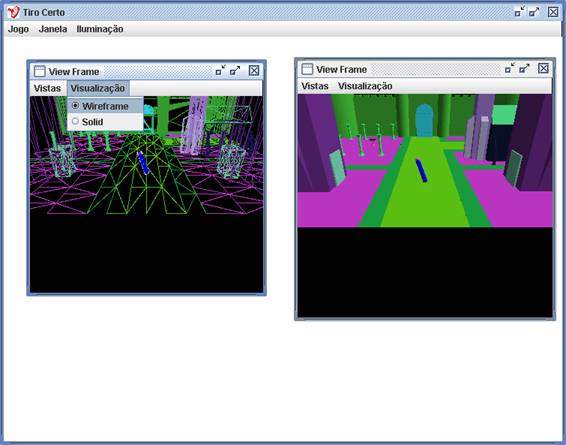Close the left View Frame
Screen dimensions: 566x445
(x=254, y=70)
